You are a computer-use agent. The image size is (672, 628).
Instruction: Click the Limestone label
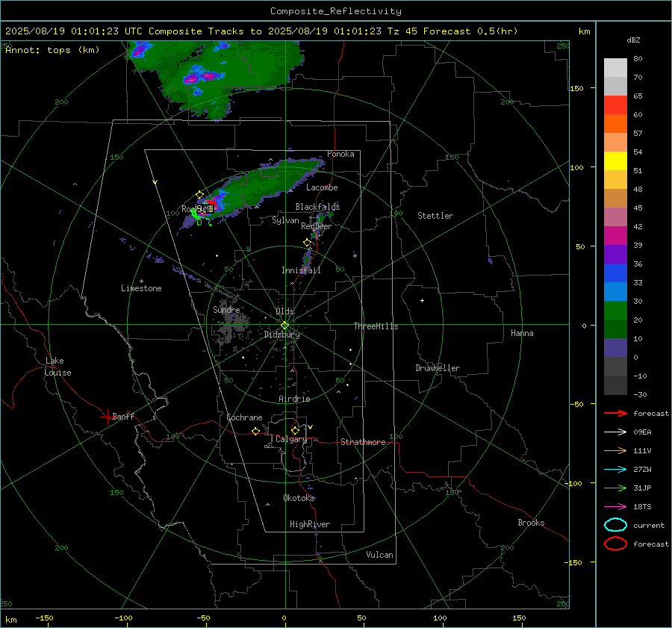click(141, 288)
